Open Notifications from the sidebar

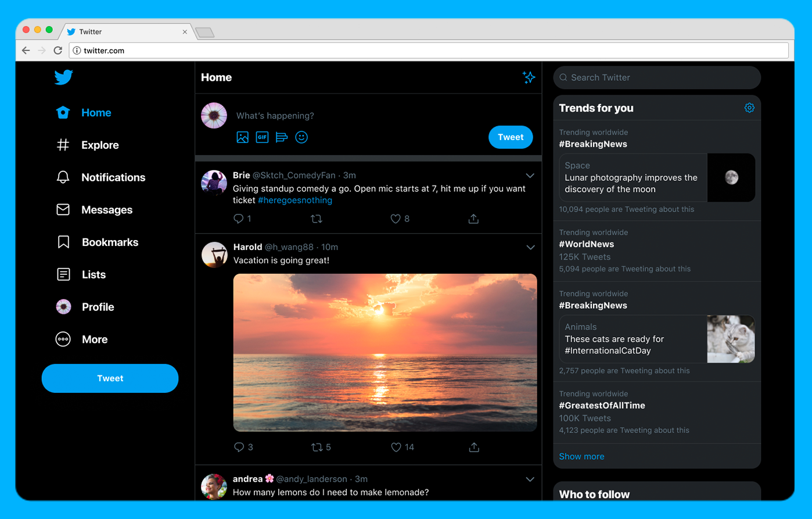coord(100,177)
